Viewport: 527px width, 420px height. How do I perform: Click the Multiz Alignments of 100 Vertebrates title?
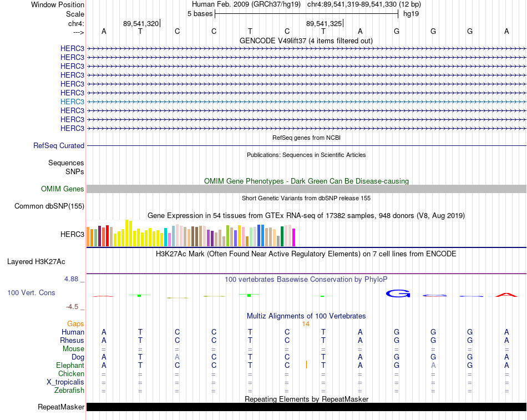tap(306, 316)
